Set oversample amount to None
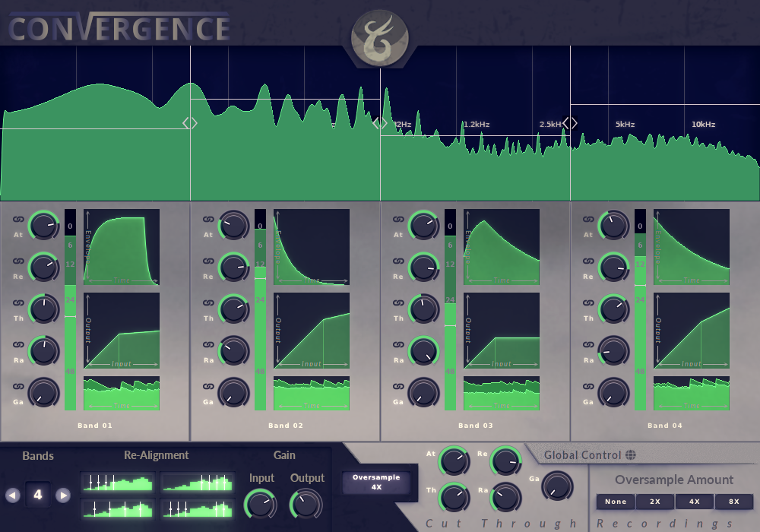Screen dimensions: 760x532 click(616, 502)
